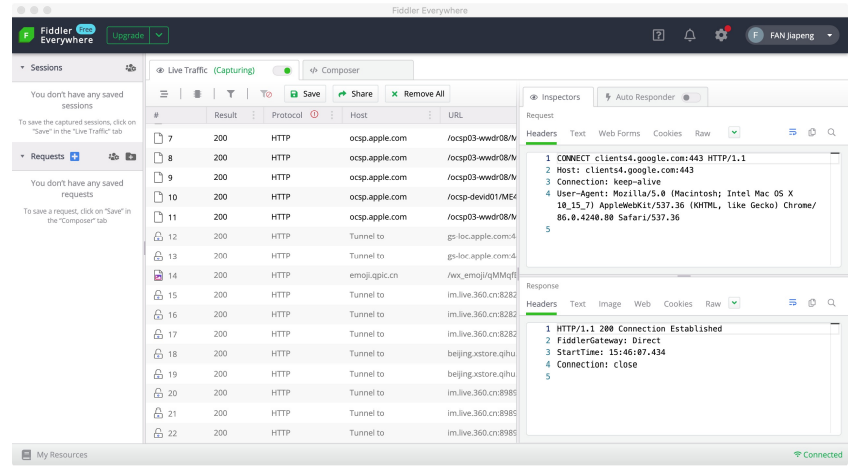Click document icon of session 7

point(158,138)
